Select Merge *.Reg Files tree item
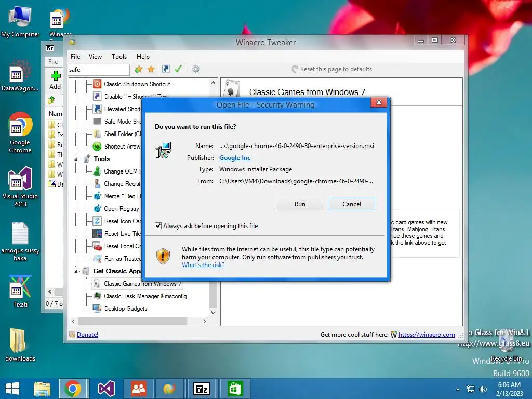Viewport: 532px width, 399px height. point(123,196)
